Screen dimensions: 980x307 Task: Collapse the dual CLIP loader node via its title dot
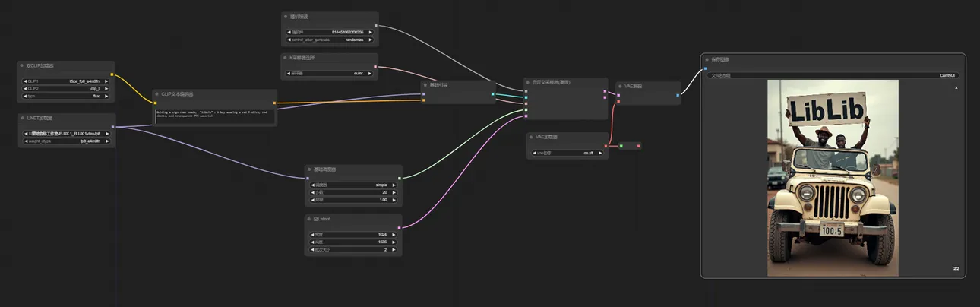(x=23, y=66)
